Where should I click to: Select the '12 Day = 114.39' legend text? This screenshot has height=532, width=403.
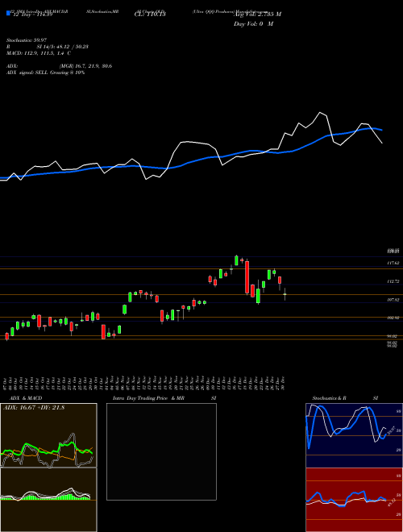(32, 15)
